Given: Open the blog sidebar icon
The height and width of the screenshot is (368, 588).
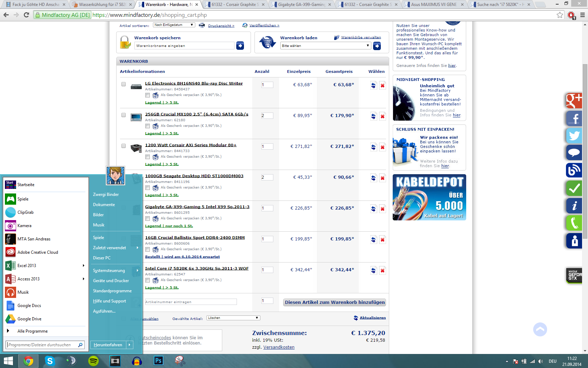Looking at the screenshot, I should pos(574,170).
